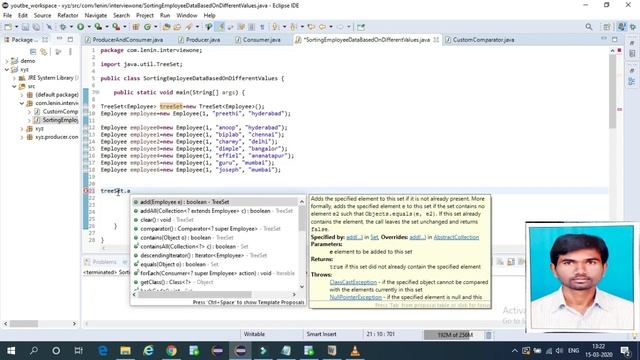Select clear() : void proposal

click(x=215, y=220)
